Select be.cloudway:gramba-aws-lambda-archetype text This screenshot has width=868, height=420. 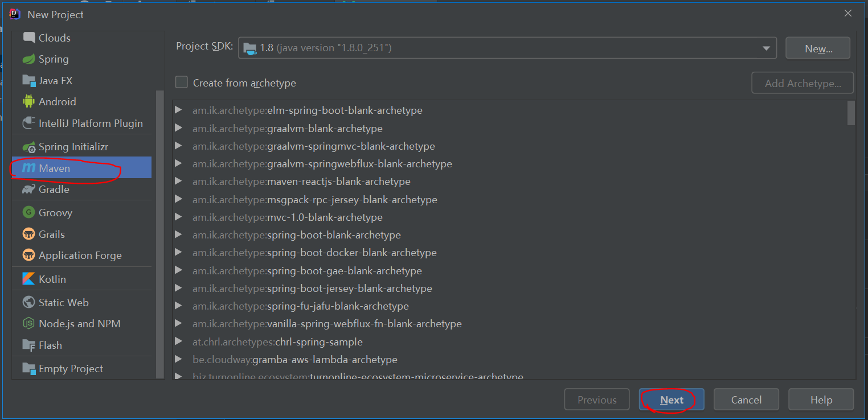point(295,359)
